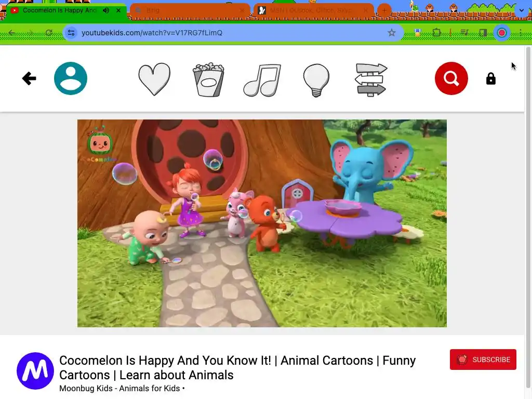Click the parental lock icon
Screen dimensions: 532x399
[490, 79]
